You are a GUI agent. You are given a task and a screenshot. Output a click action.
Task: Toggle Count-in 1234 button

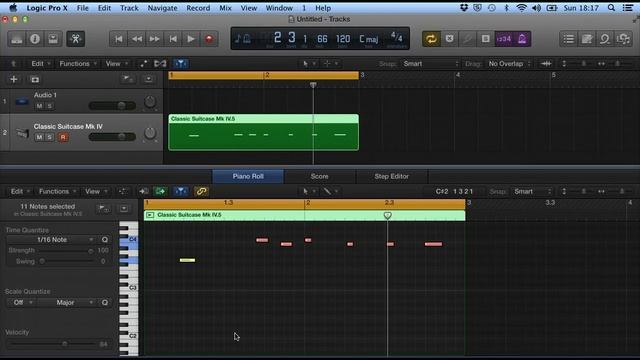(504, 39)
